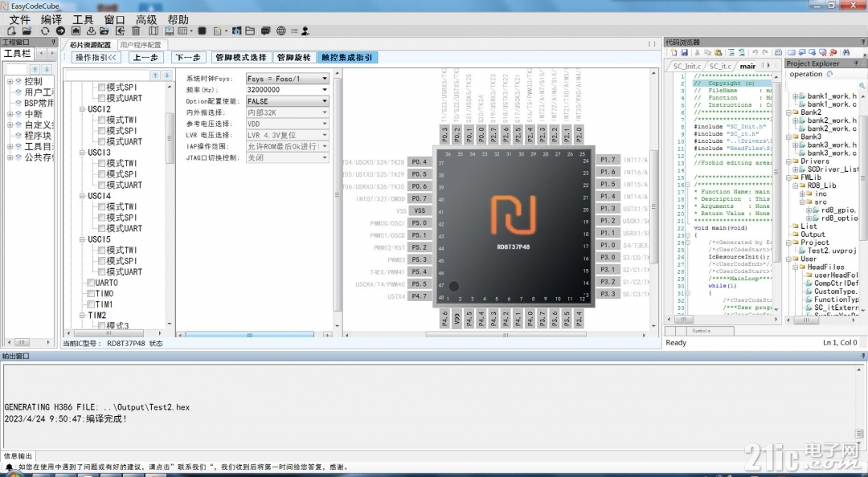
Task: Collapse the USCI5 tree node
Action: click(83, 239)
